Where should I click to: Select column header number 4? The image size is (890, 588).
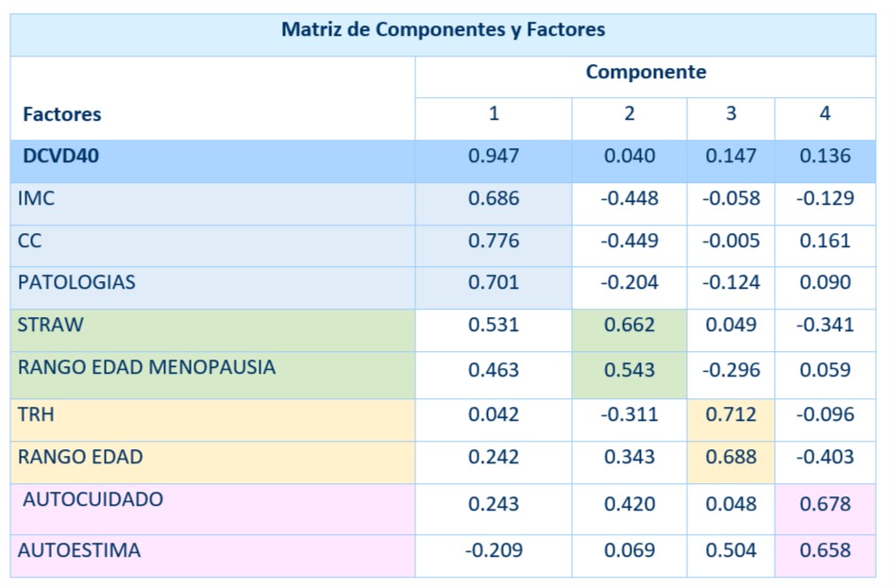click(x=825, y=113)
